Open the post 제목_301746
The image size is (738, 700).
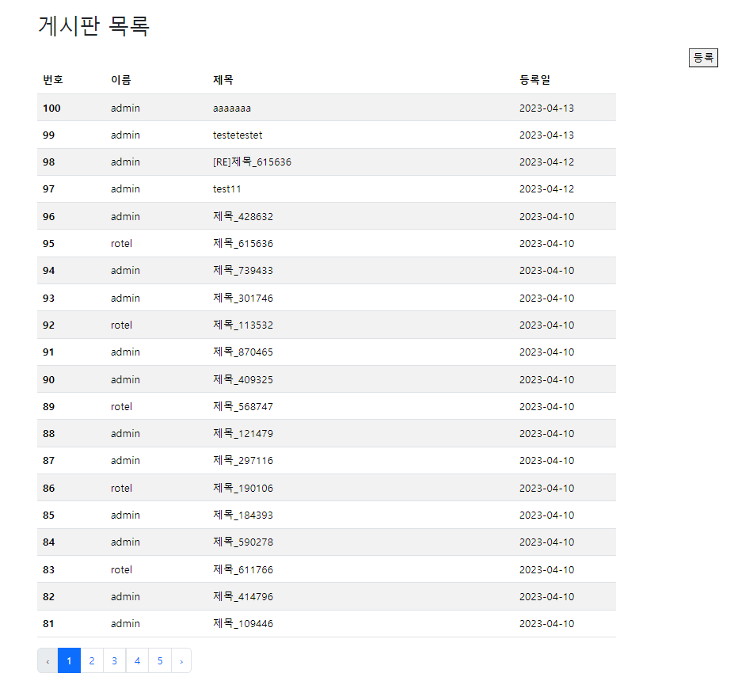pyautogui.click(x=243, y=298)
